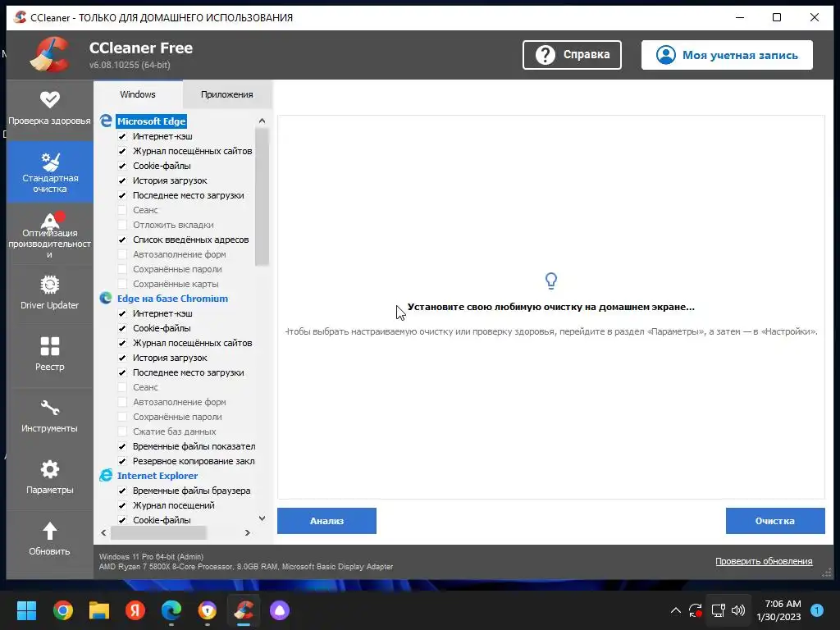This screenshot has width=840, height=630.
Task: Click the Internet Explorer icon in the list
Action: point(106,476)
